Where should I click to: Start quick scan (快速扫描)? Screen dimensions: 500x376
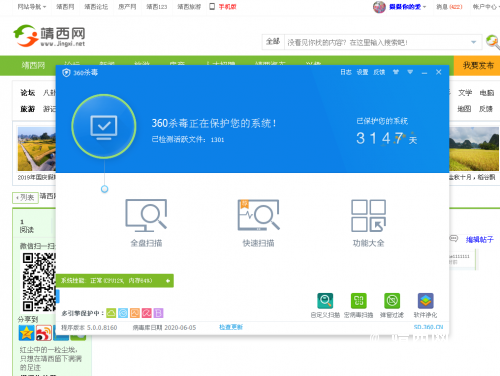click(258, 223)
